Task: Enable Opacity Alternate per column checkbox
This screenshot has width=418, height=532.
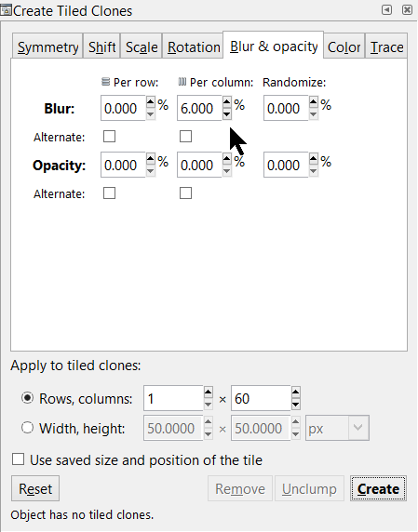Action: [185, 193]
